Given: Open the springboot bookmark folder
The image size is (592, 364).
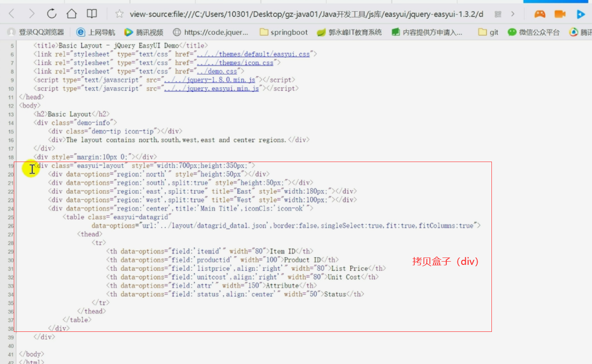Looking at the screenshot, I should 283,32.
